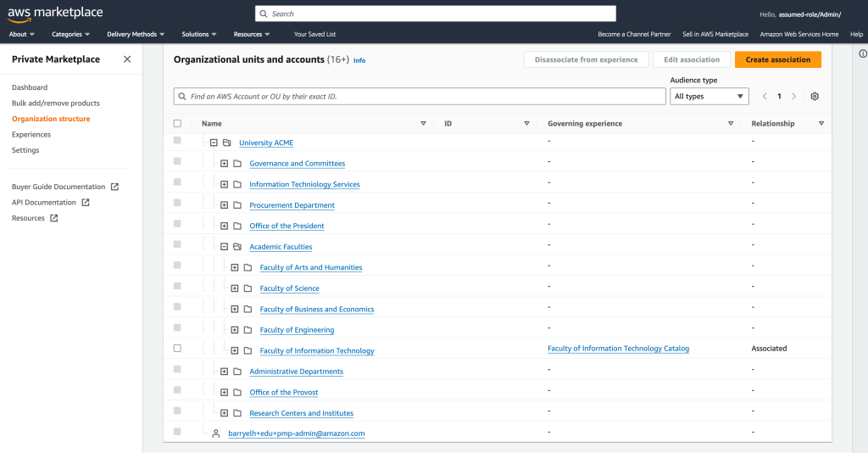Go to next page arrow
Screen dimensions: 868x453
click(x=793, y=97)
